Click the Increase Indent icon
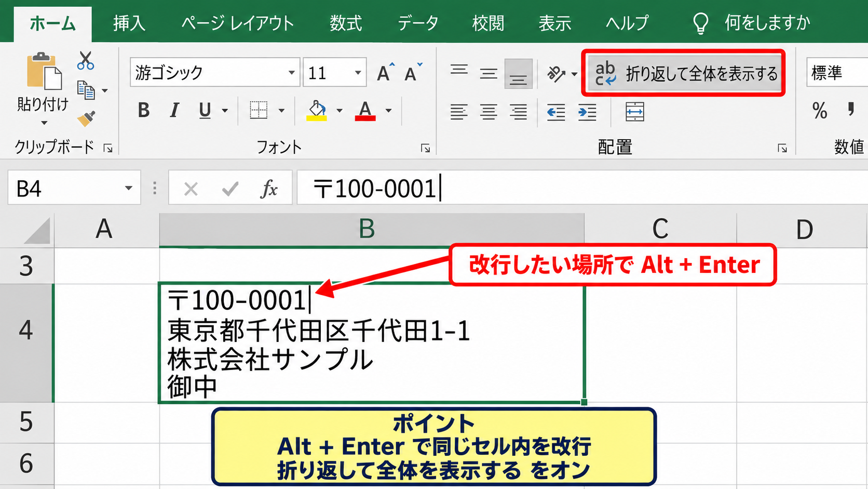Image resolution: width=868 pixels, height=489 pixels. (587, 112)
